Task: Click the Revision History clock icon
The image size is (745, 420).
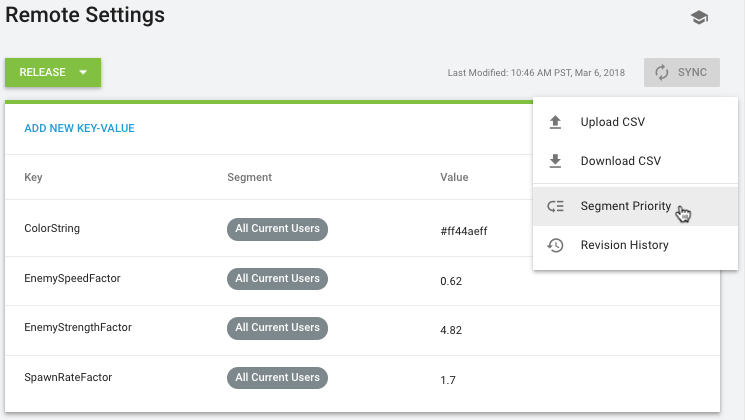Action: click(556, 245)
